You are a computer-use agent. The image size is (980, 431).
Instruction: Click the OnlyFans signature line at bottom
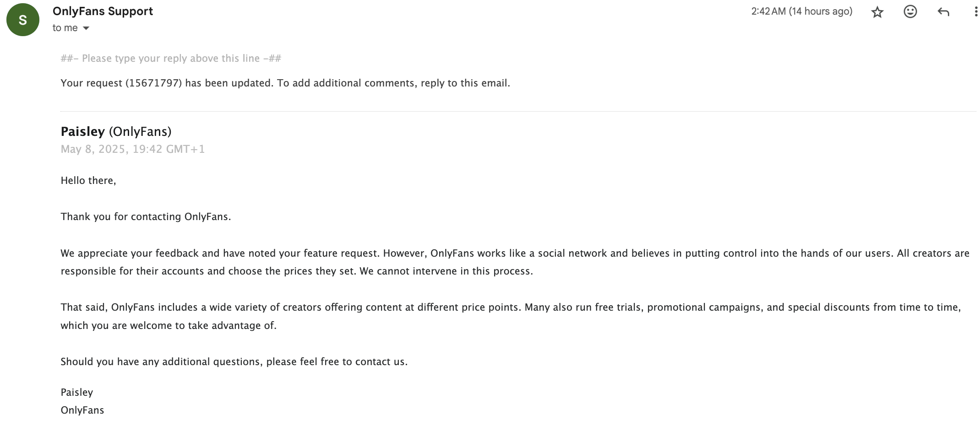82,410
